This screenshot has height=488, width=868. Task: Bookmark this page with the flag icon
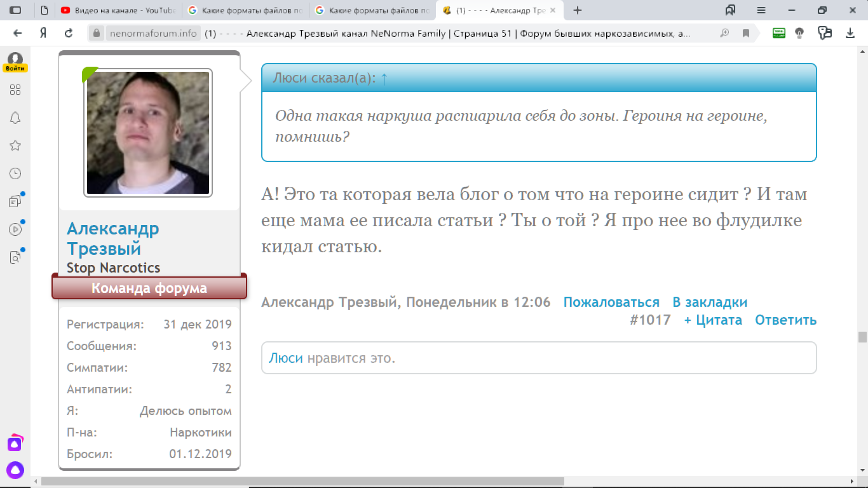click(747, 32)
